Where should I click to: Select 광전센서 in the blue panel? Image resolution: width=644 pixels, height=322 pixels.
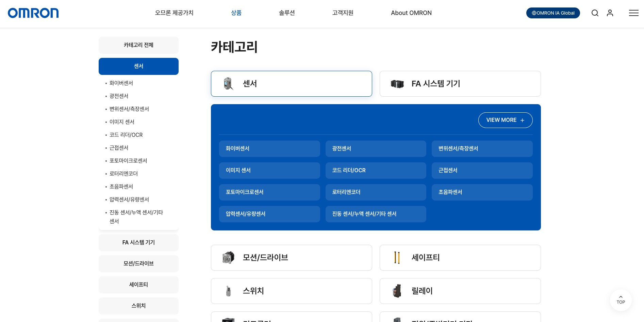tap(376, 149)
